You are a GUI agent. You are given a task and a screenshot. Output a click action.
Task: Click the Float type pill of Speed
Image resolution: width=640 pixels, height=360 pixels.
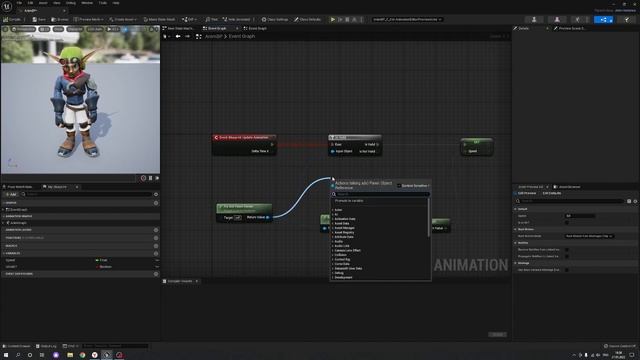(x=102, y=260)
